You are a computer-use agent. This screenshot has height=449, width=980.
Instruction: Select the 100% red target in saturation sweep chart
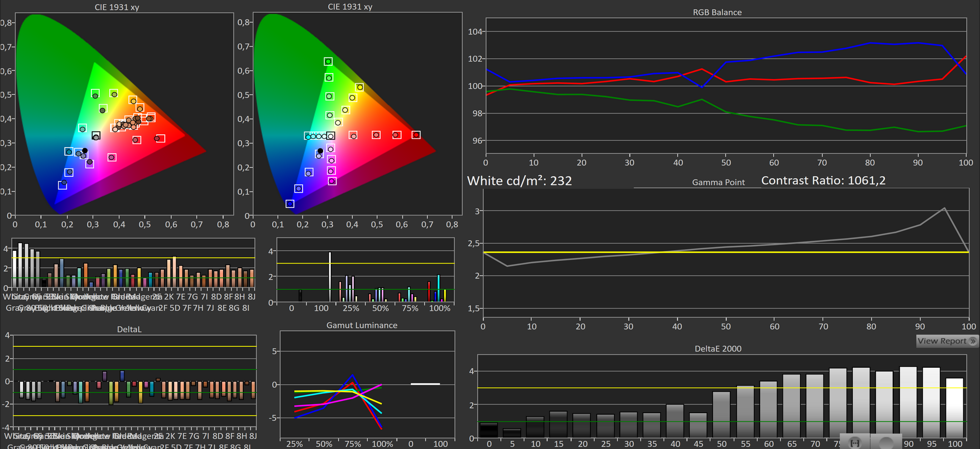point(416,135)
